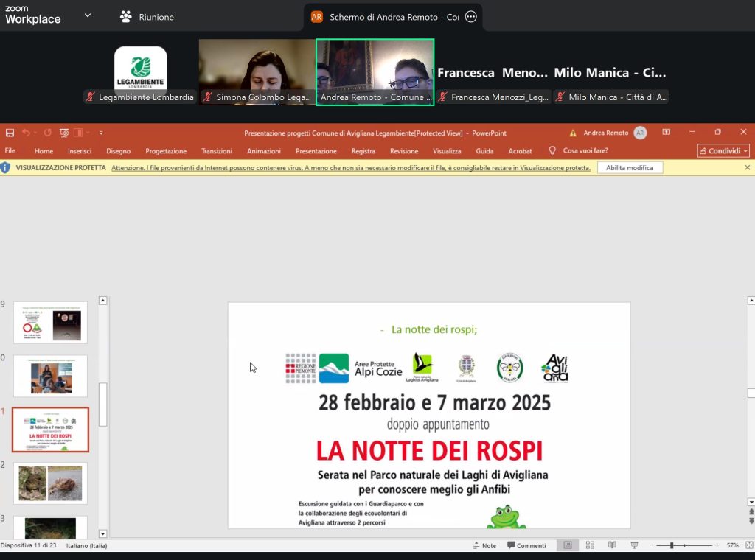Toggle the Note pane in status bar

point(484,545)
